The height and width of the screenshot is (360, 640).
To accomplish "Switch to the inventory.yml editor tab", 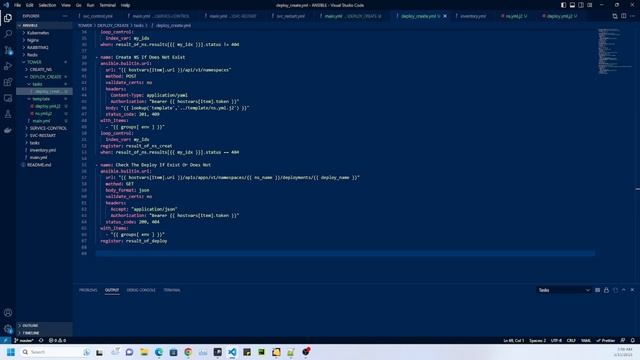I will pos(473,16).
